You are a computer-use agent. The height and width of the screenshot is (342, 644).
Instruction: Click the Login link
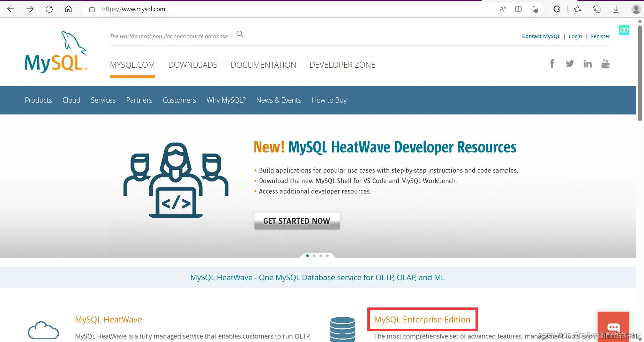point(575,36)
